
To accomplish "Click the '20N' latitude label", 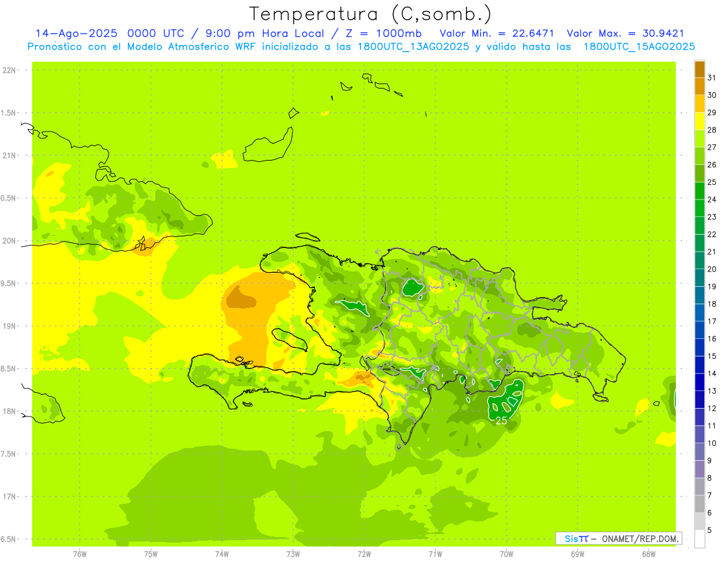I will tap(10, 241).
